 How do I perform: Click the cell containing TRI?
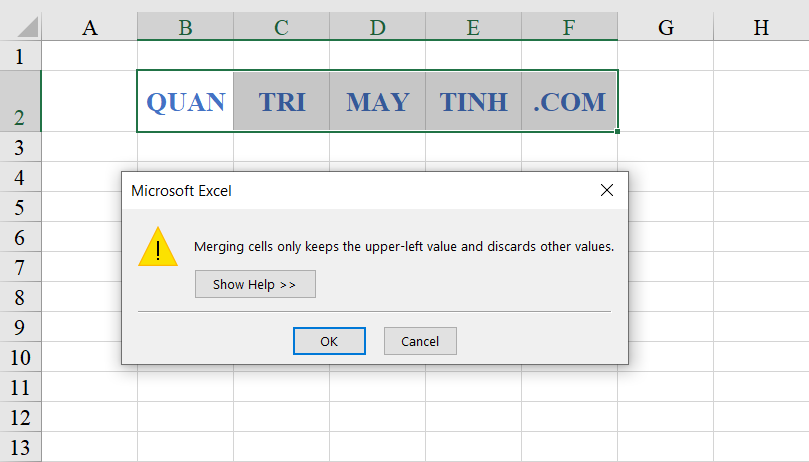[281, 101]
